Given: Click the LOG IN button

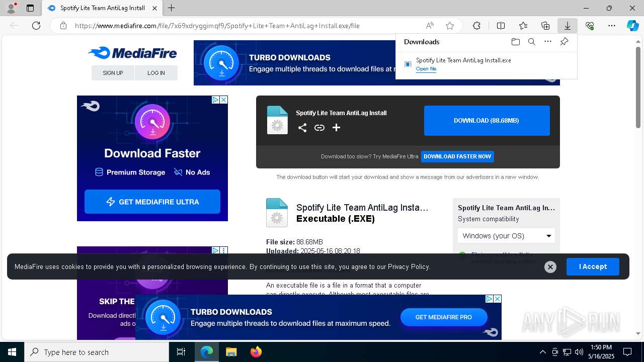Looking at the screenshot, I should (x=156, y=73).
